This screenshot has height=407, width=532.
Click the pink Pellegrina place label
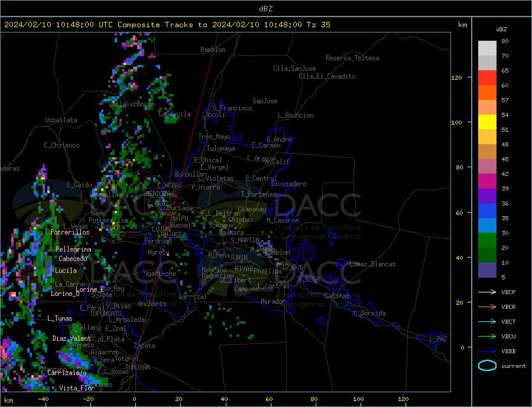[x=74, y=249]
